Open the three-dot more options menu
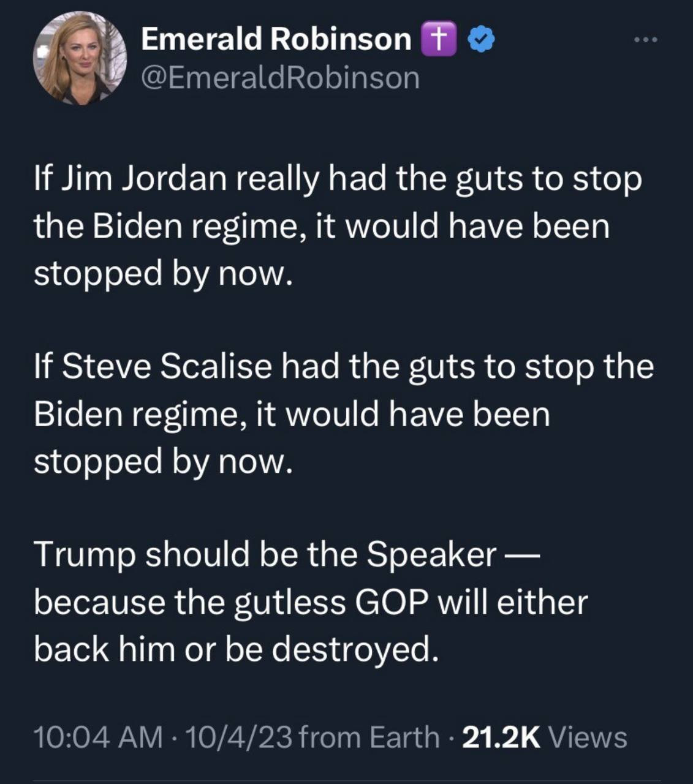The image size is (693, 784). pyautogui.click(x=645, y=40)
